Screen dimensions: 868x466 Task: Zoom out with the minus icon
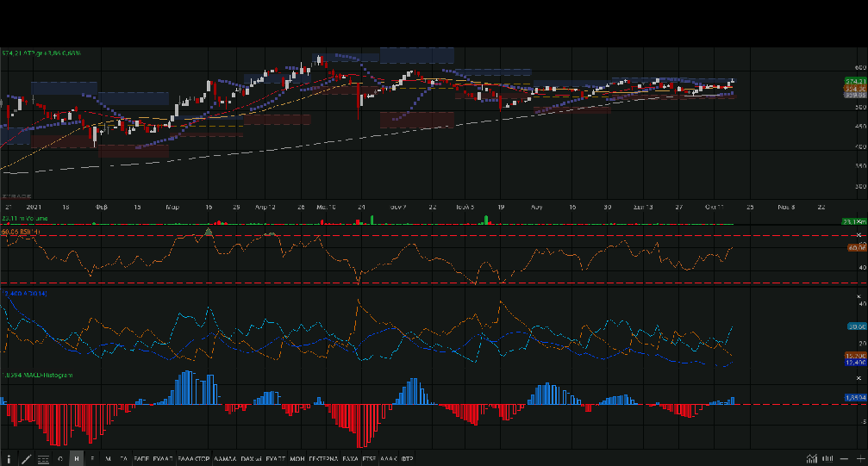[x=843, y=459]
